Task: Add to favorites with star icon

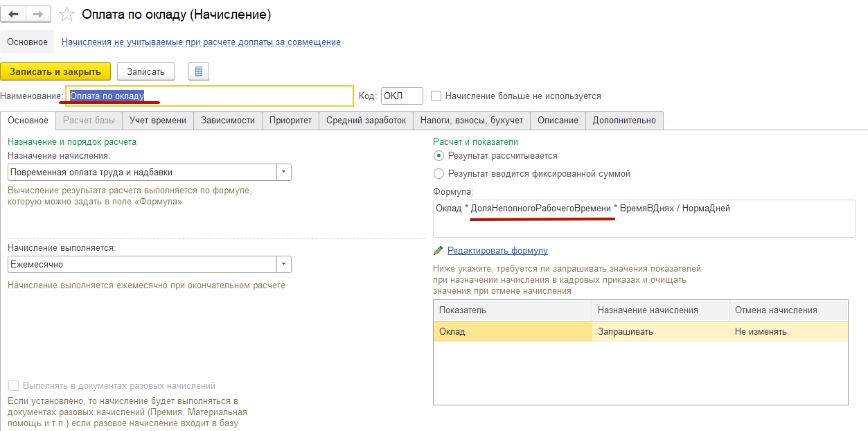Action: (x=67, y=14)
